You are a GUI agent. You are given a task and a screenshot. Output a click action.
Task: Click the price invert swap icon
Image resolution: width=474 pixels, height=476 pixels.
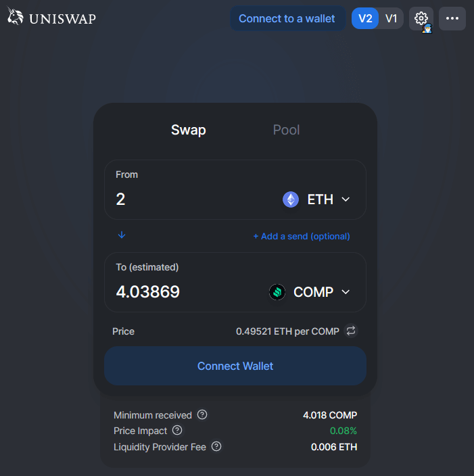351,331
